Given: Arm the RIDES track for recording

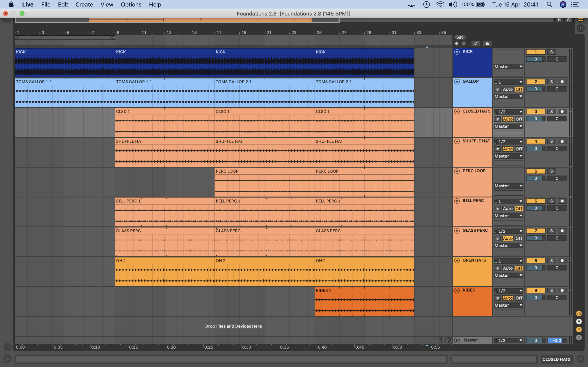Looking at the screenshot, I should (x=562, y=291).
